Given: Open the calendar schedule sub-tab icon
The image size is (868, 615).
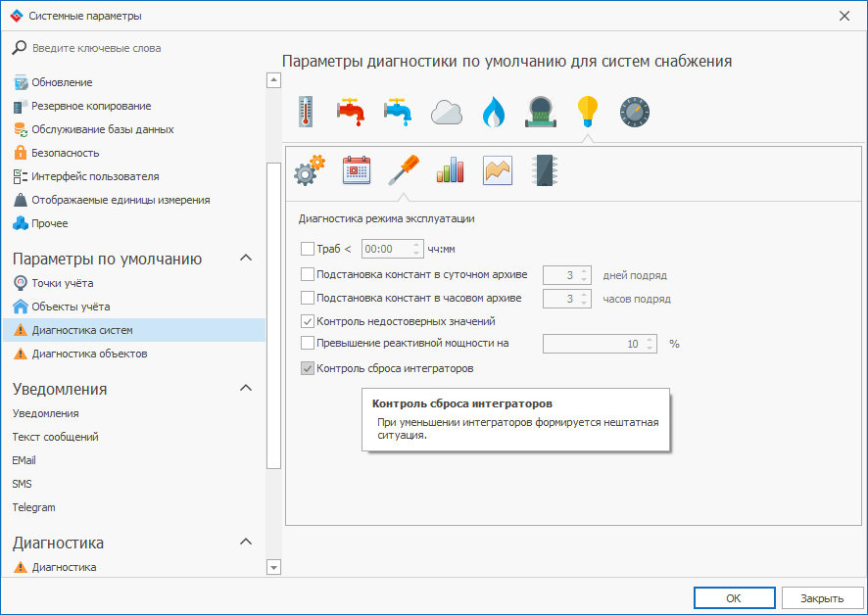Looking at the screenshot, I should point(357,170).
